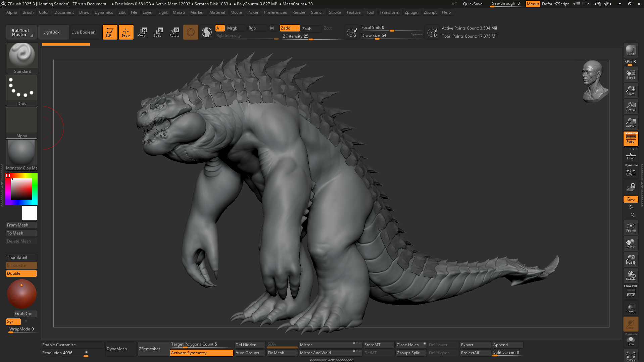Click the Focal Shift slider

(x=392, y=28)
